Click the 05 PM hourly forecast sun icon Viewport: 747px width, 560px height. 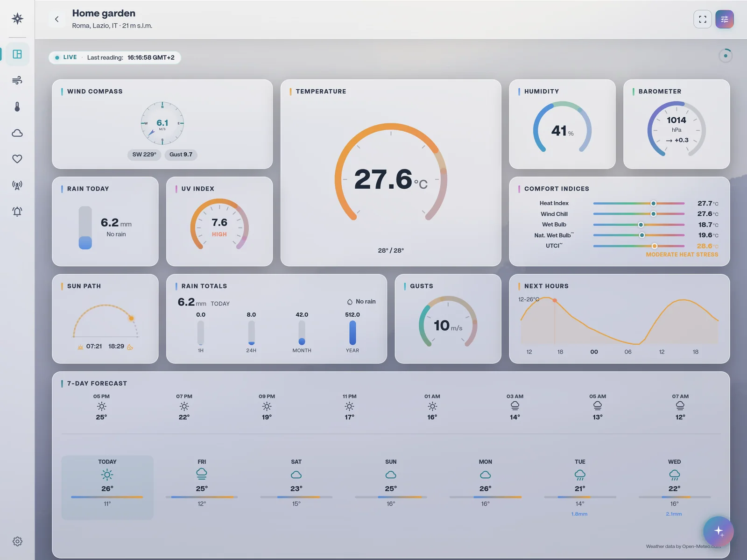tap(101, 406)
